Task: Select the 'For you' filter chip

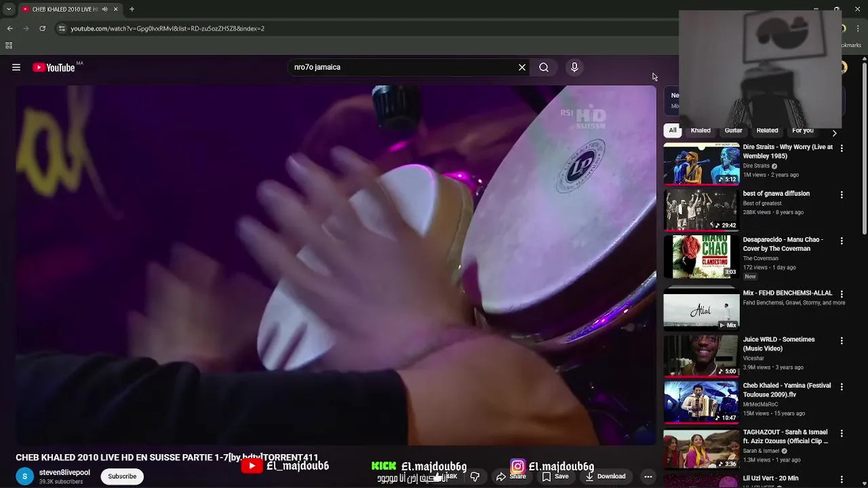Action: (x=802, y=130)
